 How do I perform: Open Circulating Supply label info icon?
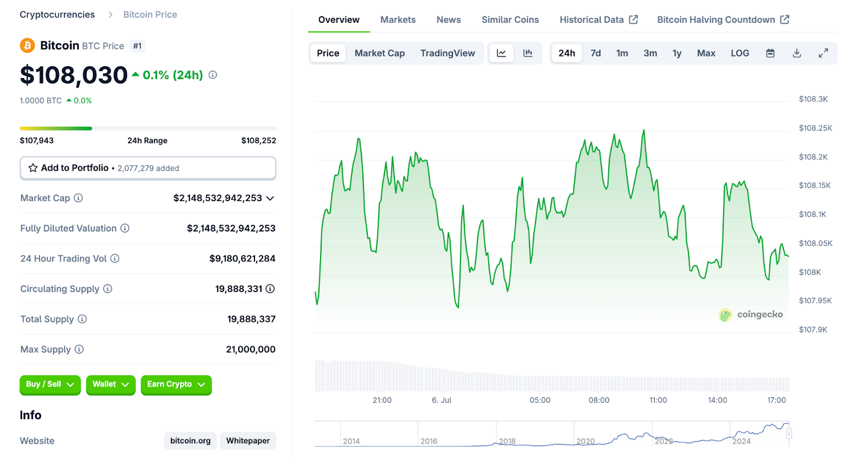pyautogui.click(x=107, y=289)
